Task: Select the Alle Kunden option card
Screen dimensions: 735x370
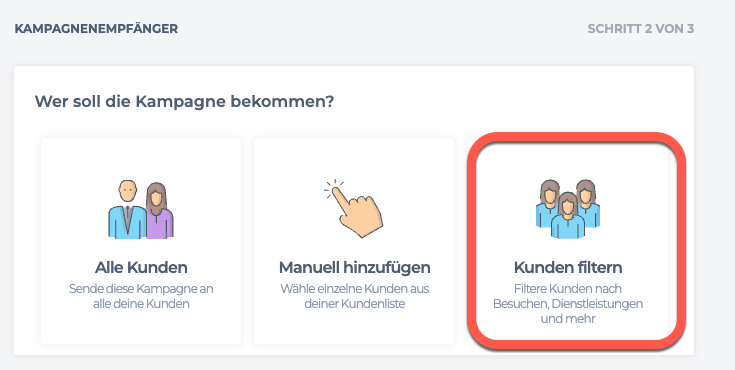Action: click(141, 241)
